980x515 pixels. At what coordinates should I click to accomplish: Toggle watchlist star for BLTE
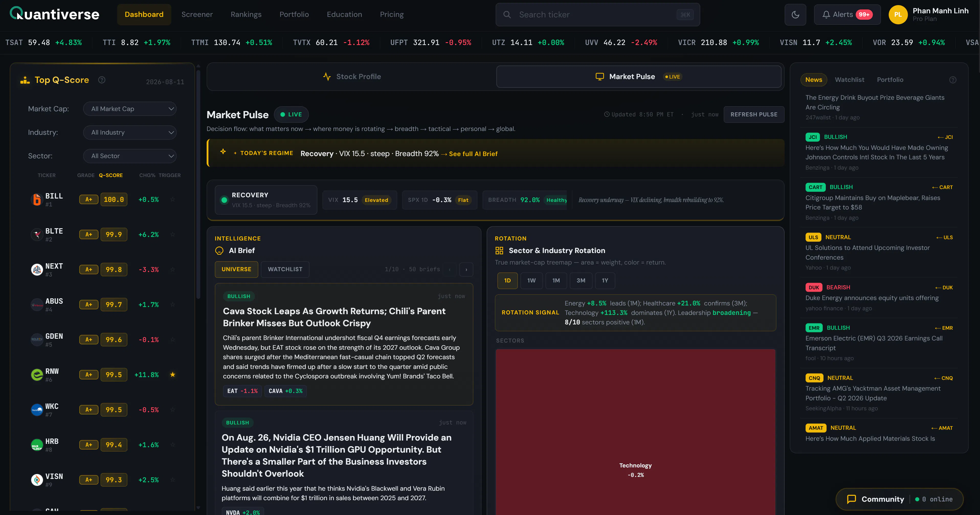click(x=173, y=234)
